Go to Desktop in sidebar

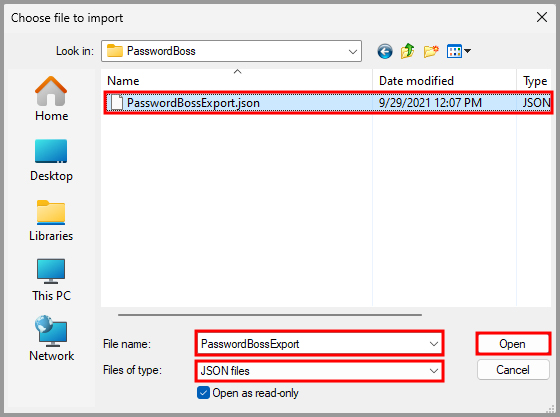[x=51, y=160]
